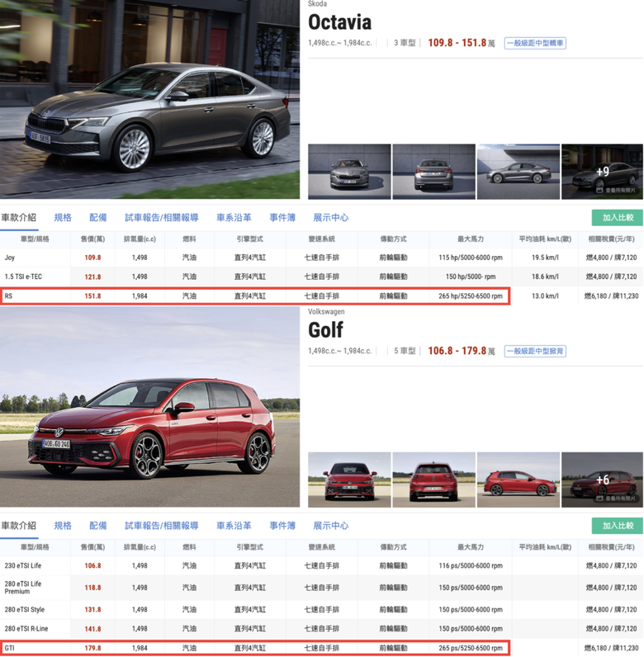Viewport: 644px width, 657px height.
Task: Click 售價(萬) header in Golf table
Action: tap(92, 546)
